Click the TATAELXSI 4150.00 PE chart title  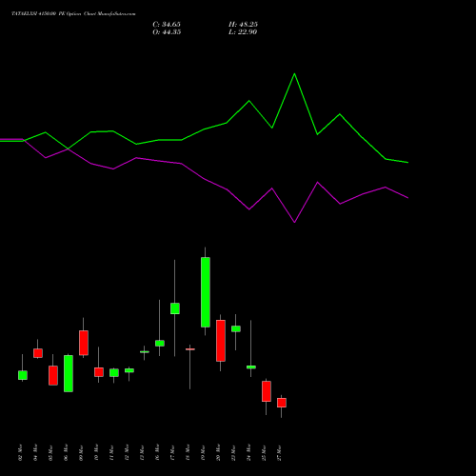[x=73, y=13]
